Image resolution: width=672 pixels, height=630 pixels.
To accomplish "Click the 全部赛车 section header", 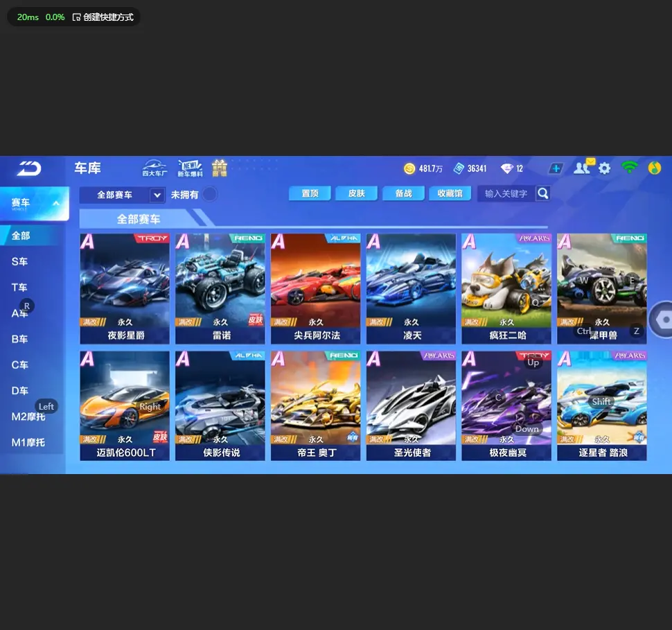I will [139, 219].
